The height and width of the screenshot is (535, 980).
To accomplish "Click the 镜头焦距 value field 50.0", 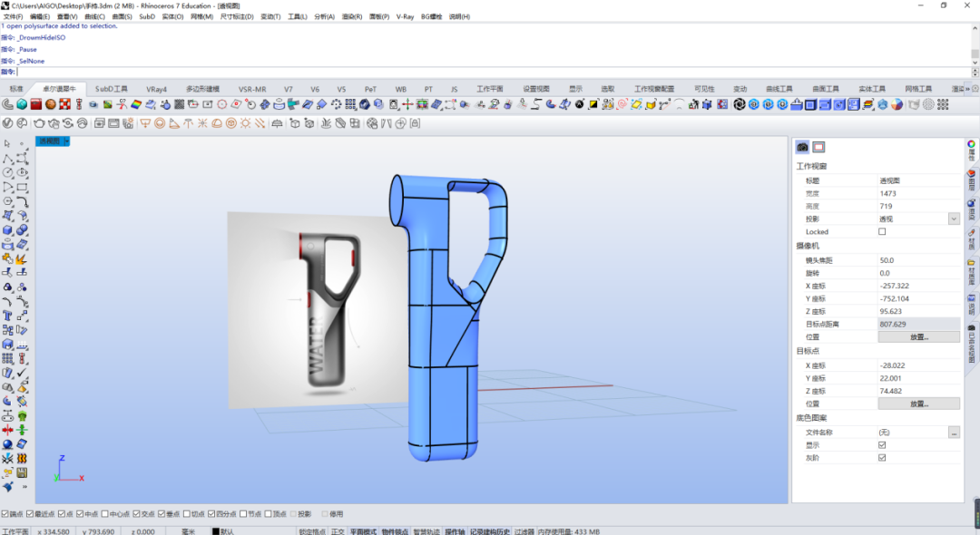I will (x=918, y=260).
